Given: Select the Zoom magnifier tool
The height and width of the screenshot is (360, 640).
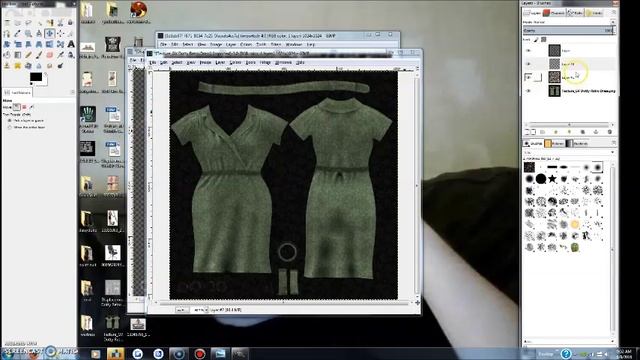Looking at the screenshot, I should point(28,33).
